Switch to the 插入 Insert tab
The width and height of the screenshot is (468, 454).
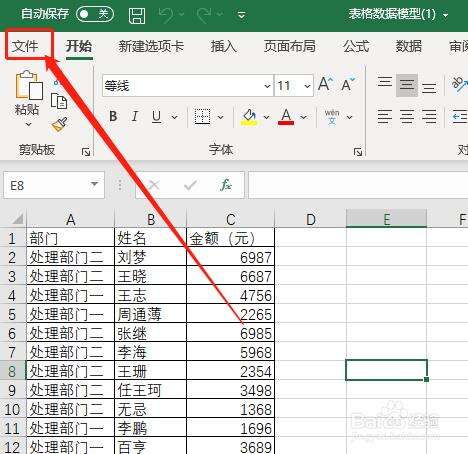pyautogui.click(x=223, y=46)
